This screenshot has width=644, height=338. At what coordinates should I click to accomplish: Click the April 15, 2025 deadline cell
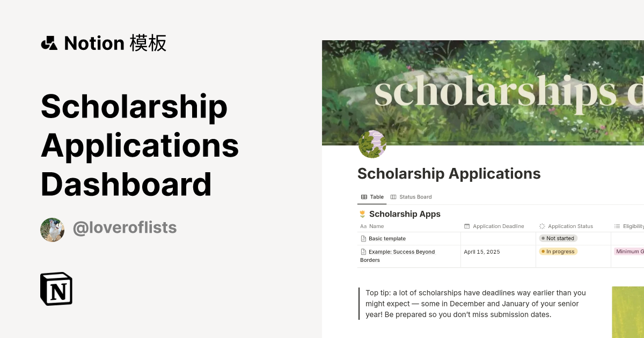click(x=481, y=252)
